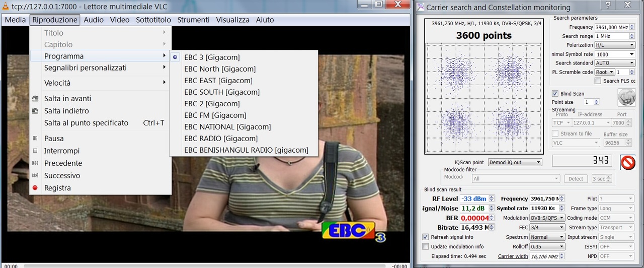This screenshot has width=644, height=268.
Task: Click the Salta in avanti icon
Action: point(35,99)
